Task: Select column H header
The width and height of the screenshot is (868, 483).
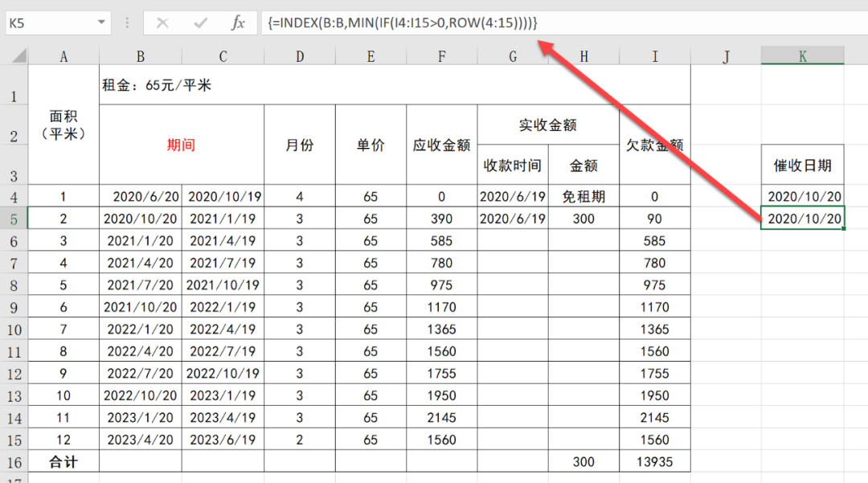Action: [x=583, y=56]
